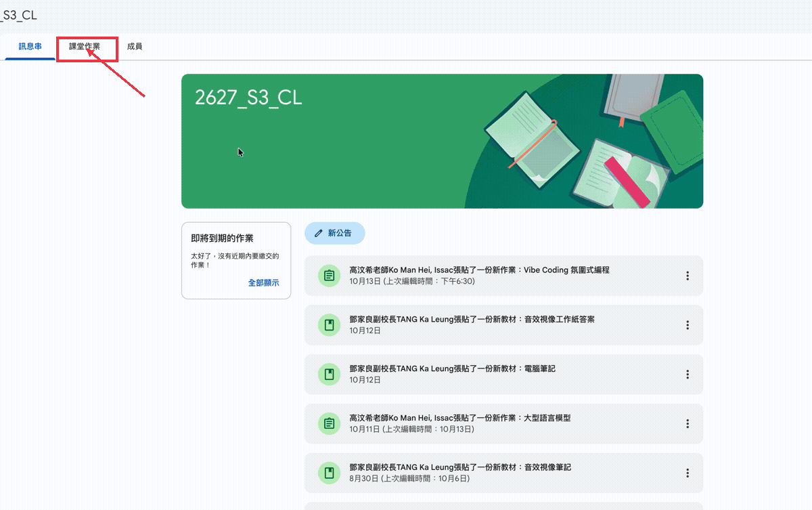
Task: Click the date 10月13日 (上次編輯時間：下午6:30)
Action: (412, 281)
